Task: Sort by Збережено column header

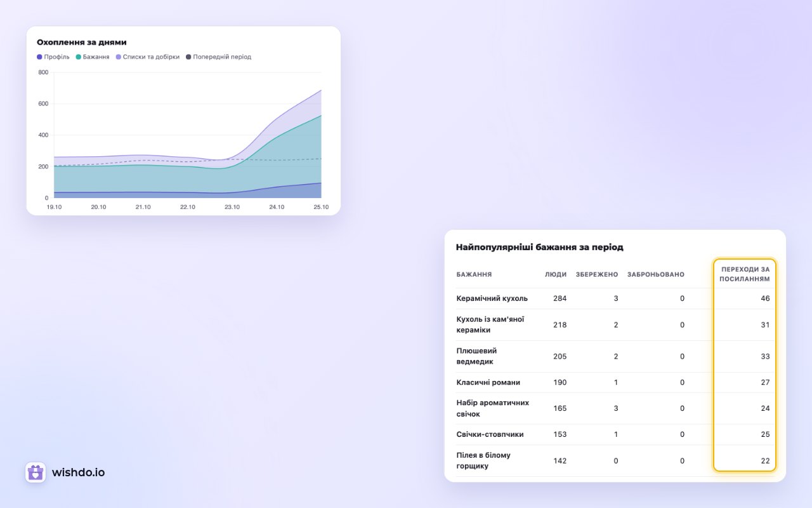Action: (597, 274)
